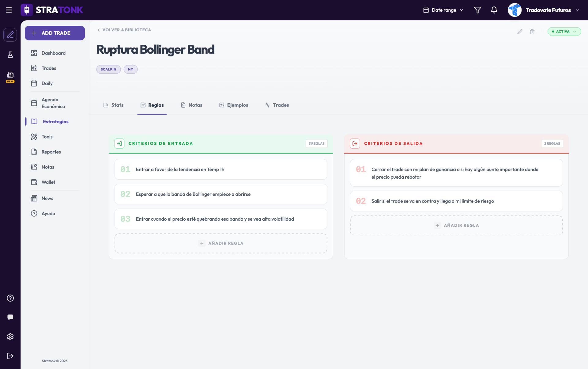Select Estrategias in the sidebar
This screenshot has height=369, width=588.
click(55, 122)
